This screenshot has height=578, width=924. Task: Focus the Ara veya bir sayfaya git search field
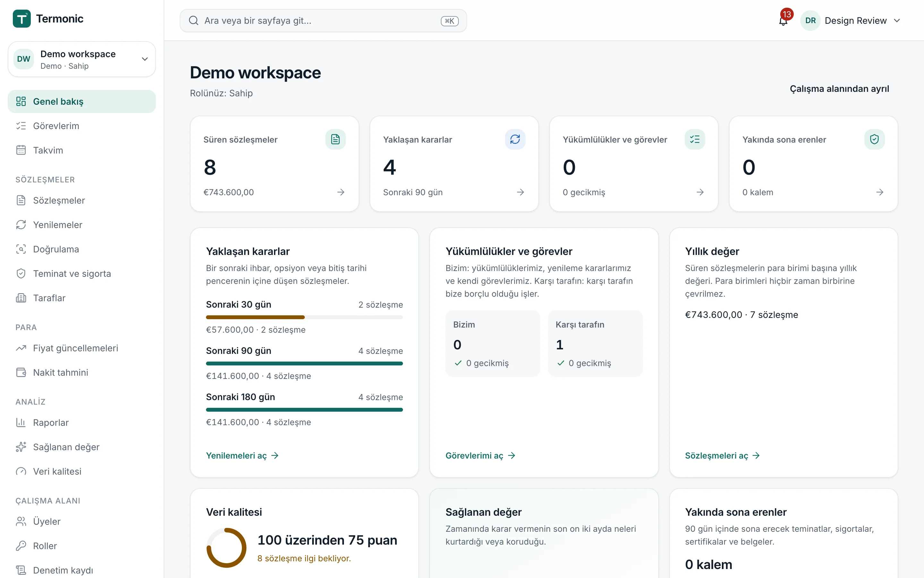click(323, 21)
